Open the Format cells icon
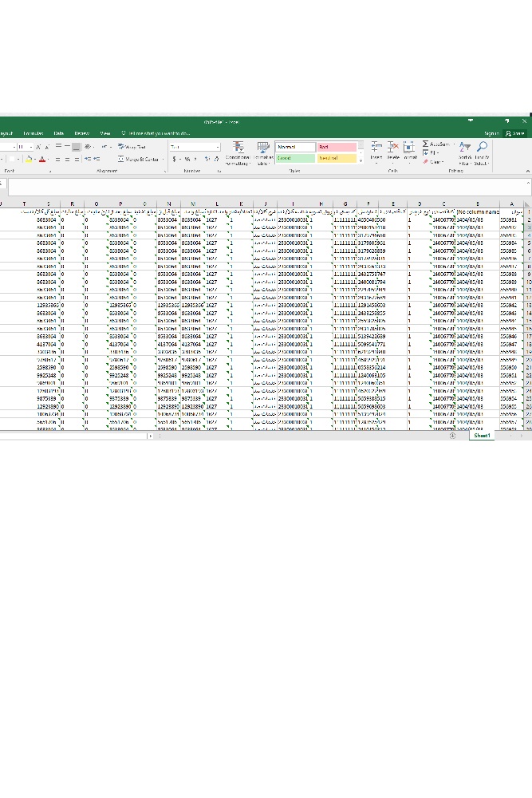The height and width of the screenshot is (798, 532). click(409, 150)
